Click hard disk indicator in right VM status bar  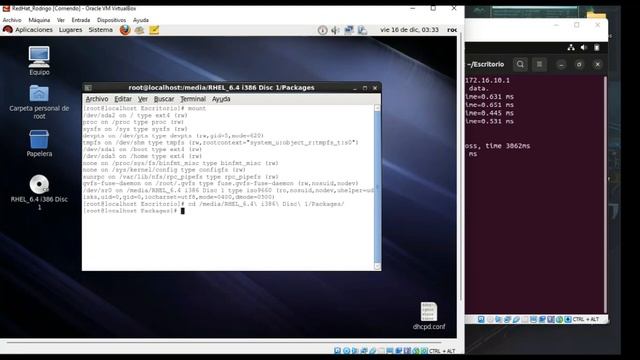(482, 320)
